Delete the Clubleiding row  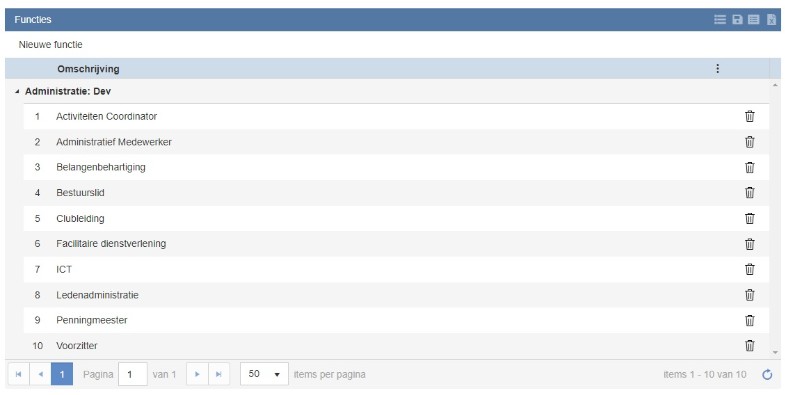pyautogui.click(x=749, y=218)
